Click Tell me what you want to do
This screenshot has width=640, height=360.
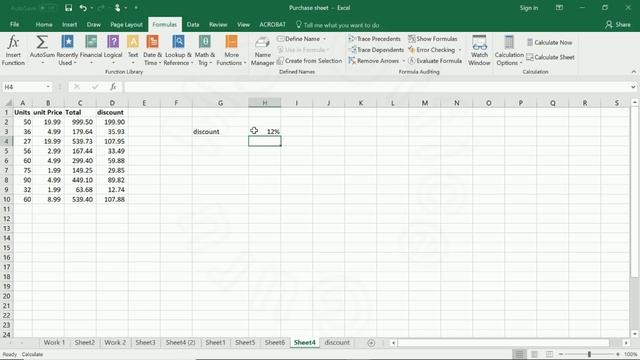point(338,25)
